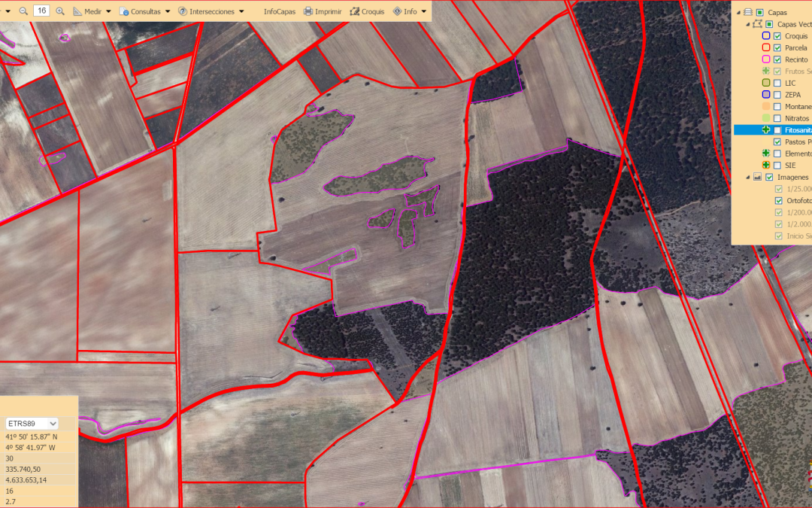Click the Info diamond icon

coord(397,11)
